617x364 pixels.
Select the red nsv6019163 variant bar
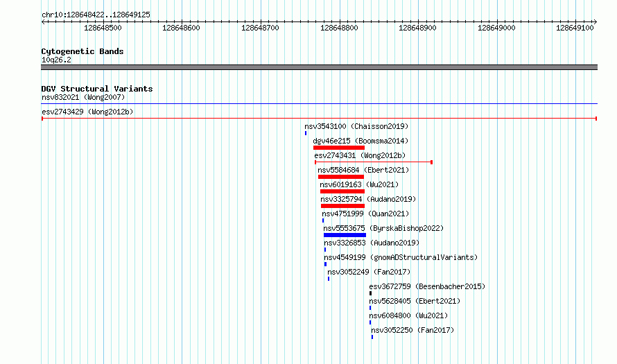point(342,191)
